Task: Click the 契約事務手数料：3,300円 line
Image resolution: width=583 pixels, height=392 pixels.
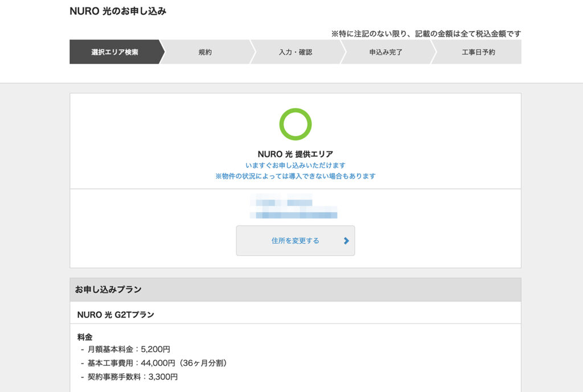Action: [x=132, y=377]
